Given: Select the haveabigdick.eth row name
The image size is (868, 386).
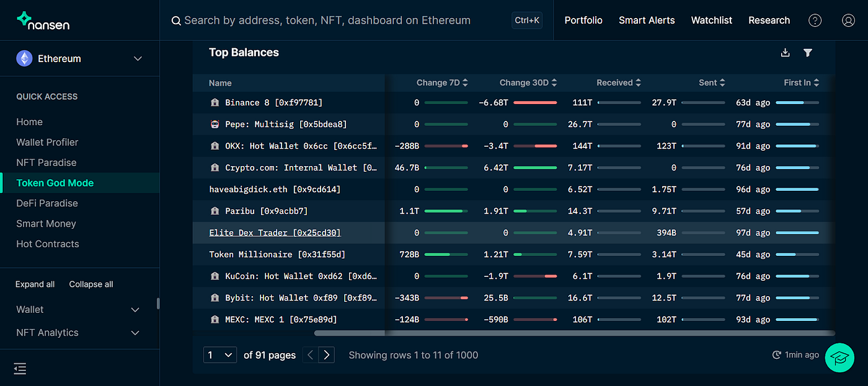Looking at the screenshot, I should (x=275, y=189).
